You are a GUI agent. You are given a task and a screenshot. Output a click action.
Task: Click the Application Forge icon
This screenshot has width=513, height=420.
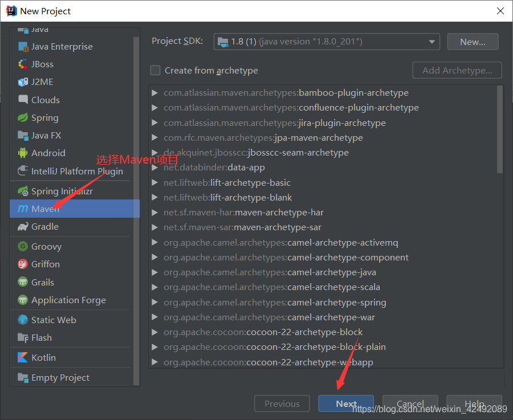point(23,300)
